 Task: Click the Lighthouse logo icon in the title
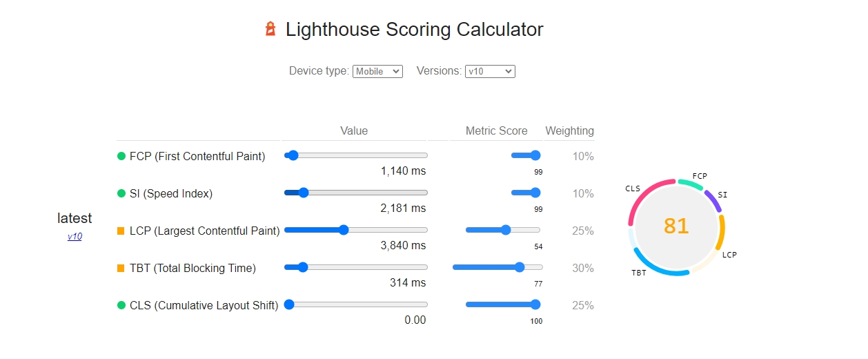click(x=270, y=29)
